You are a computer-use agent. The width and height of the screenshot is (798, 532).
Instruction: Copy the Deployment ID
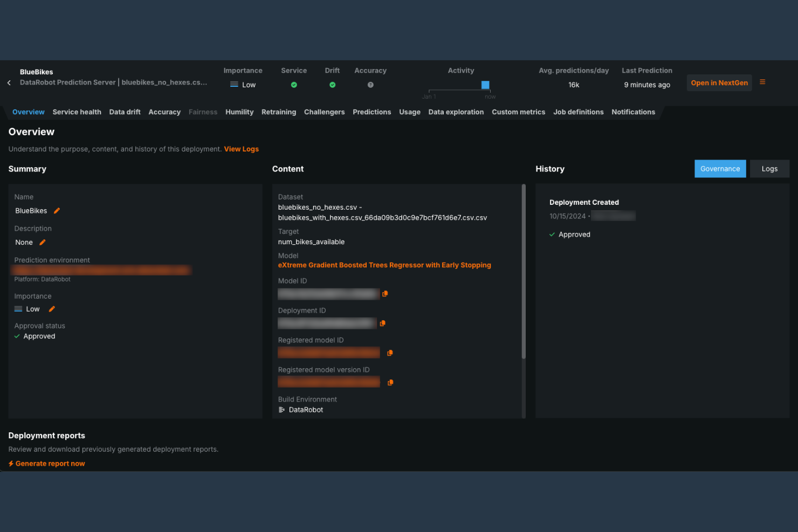[383, 323]
